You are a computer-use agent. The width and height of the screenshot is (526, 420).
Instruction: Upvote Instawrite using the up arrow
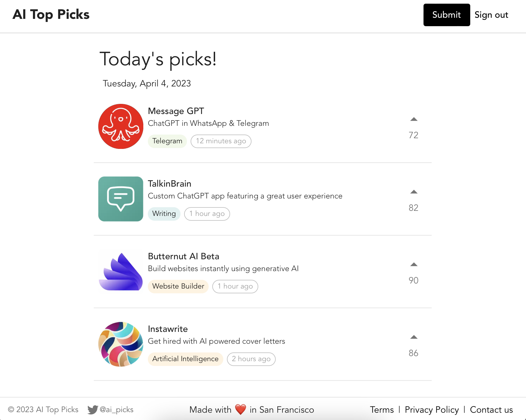(414, 337)
